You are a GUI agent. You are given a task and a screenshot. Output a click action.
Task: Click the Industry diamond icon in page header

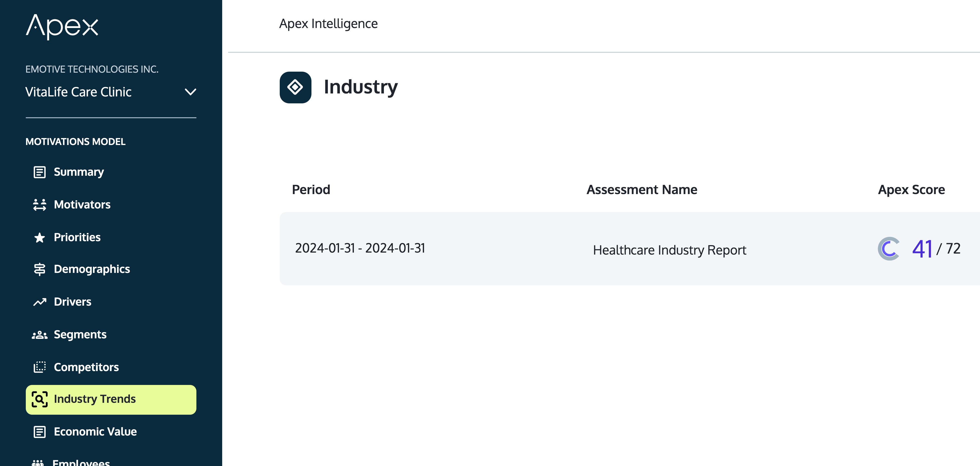(x=295, y=87)
